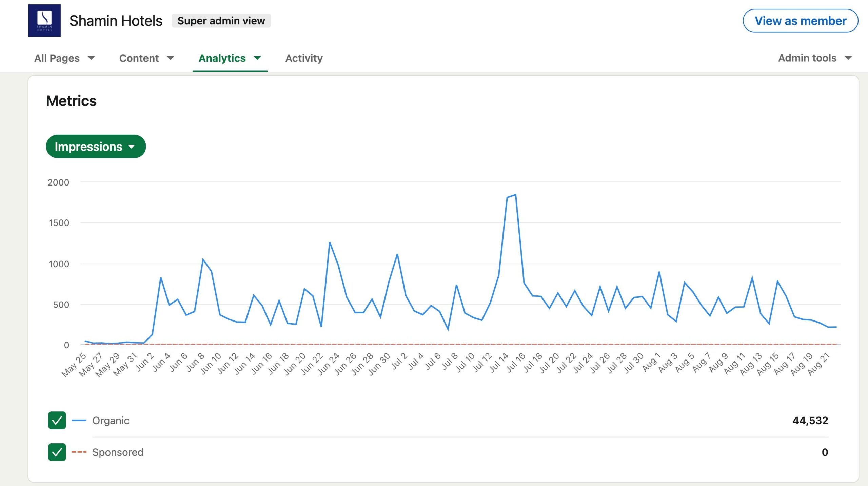
Task: Open the Admin tools dropdown
Action: [807, 58]
